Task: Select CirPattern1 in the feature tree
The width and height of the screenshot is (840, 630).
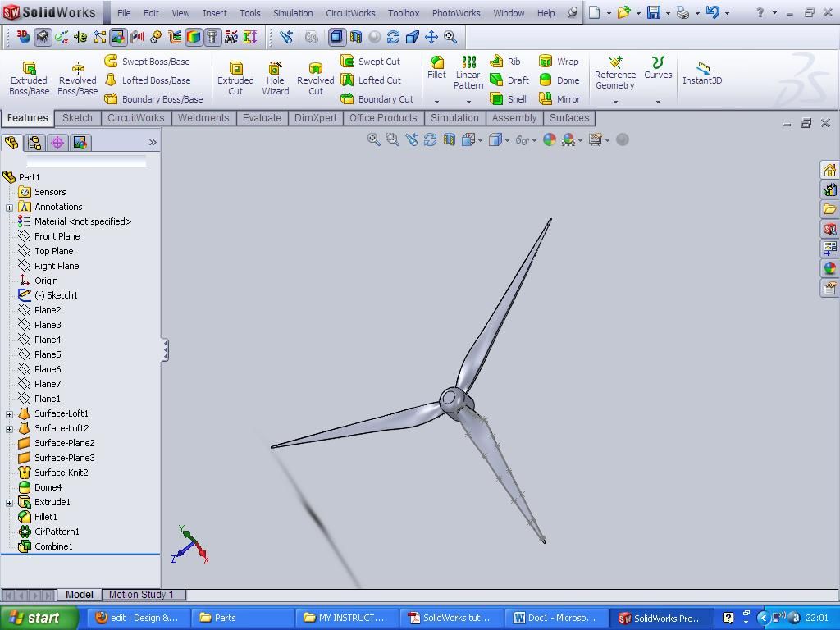Action: coord(57,532)
